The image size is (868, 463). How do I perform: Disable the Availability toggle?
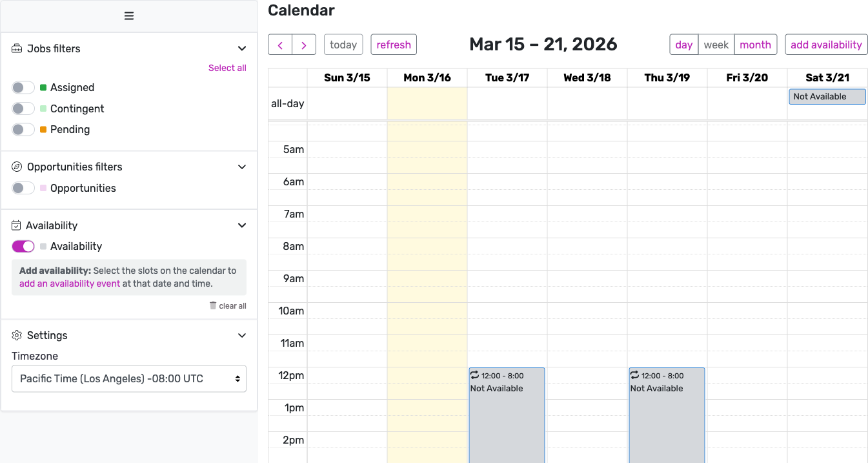tap(23, 246)
